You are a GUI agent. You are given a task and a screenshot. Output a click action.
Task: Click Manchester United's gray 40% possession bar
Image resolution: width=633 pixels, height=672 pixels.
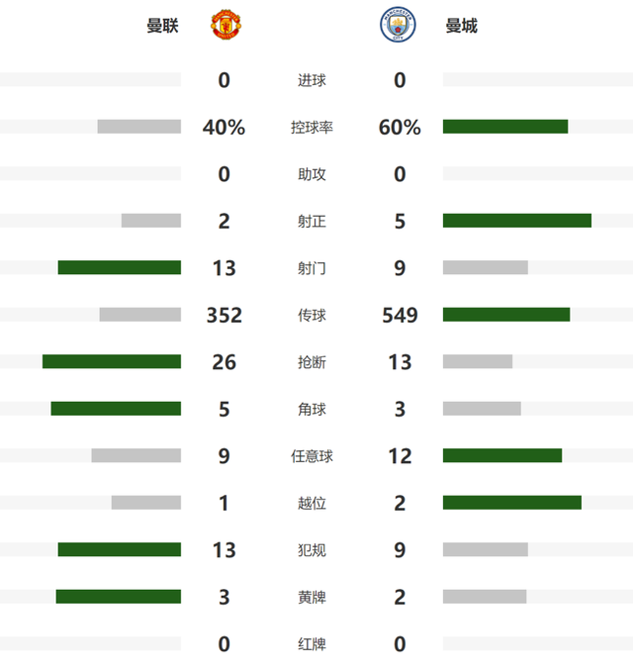click(x=139, y=127)
